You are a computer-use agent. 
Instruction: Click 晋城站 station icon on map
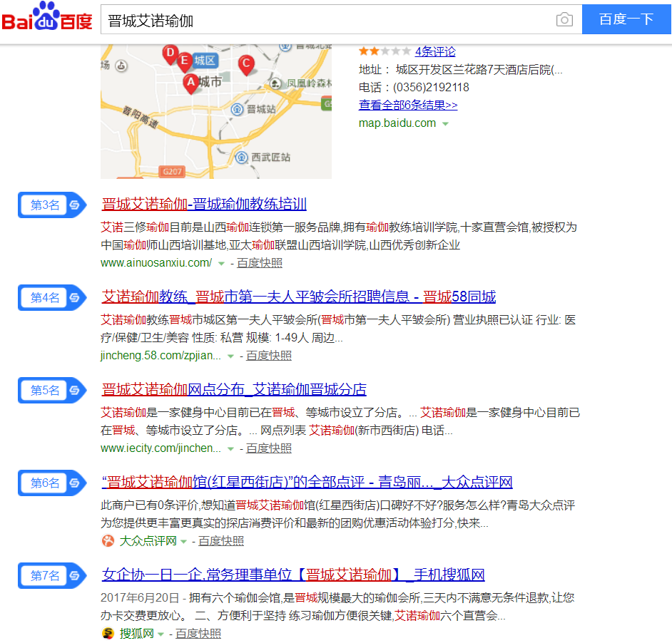[237, 109]
